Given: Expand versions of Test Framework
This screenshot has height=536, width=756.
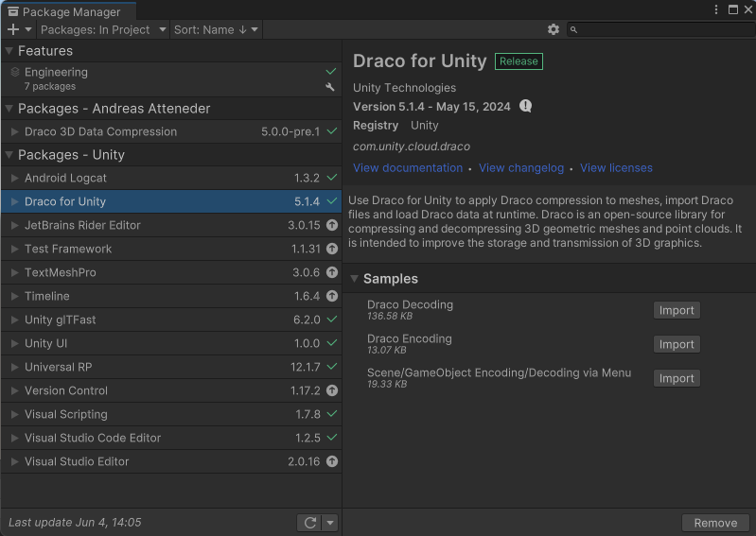Looking at the screenshot, I should coord(14,249).
